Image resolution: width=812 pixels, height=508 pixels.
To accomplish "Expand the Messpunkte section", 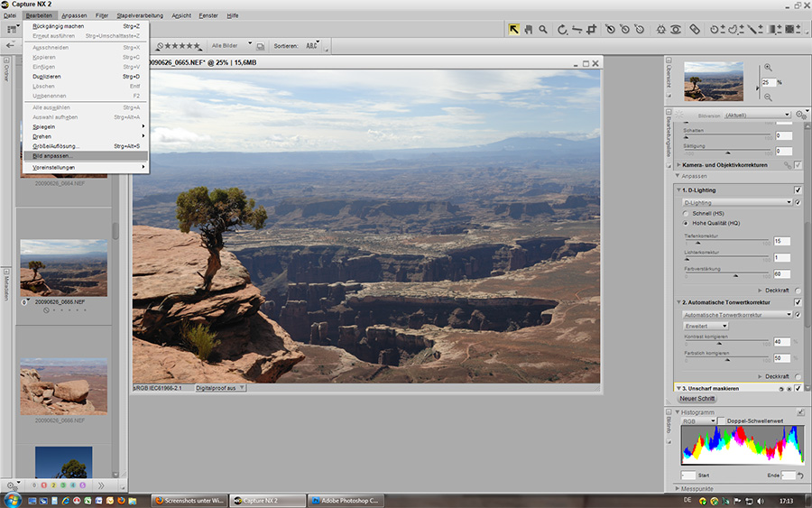I will point(678,488).
